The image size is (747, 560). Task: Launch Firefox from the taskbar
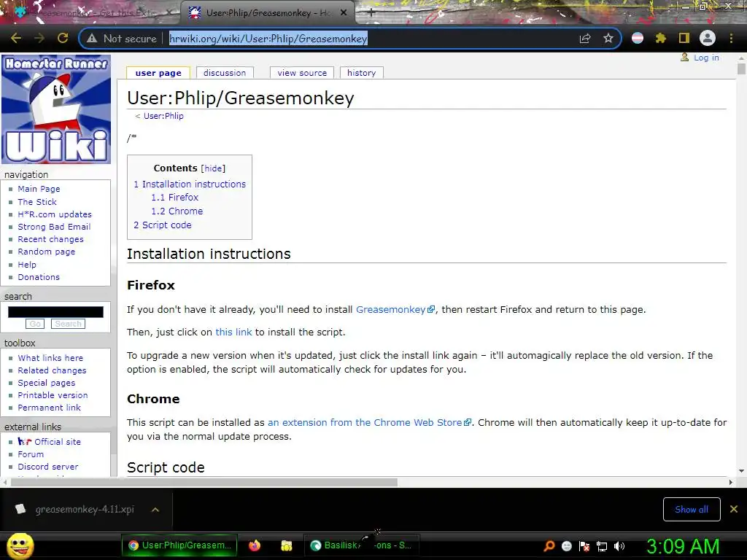point(255,545)
